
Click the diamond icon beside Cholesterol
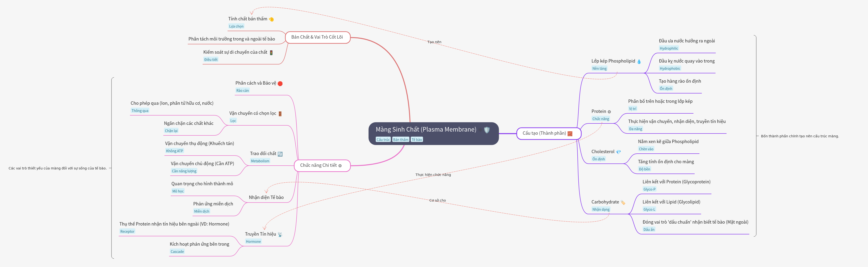coord(618,152)
